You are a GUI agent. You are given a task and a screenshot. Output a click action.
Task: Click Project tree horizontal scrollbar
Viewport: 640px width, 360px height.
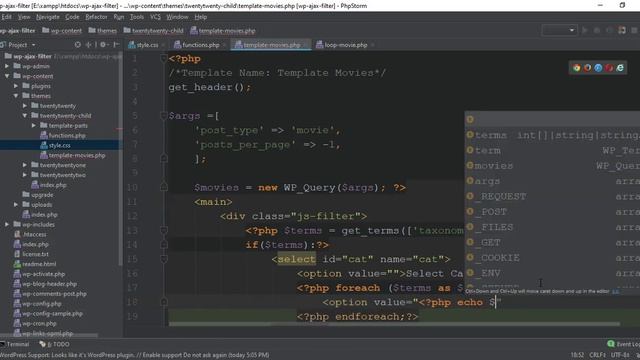point(49,336)
